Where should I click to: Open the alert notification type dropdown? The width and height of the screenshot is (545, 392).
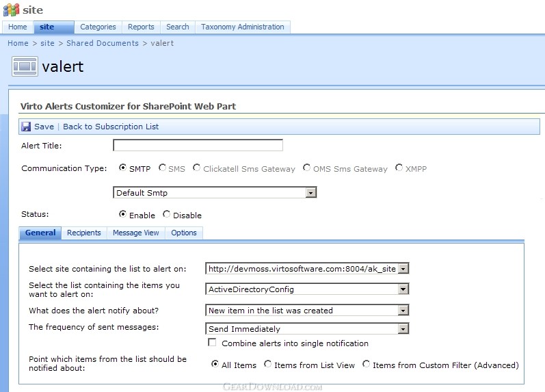tap(307, 311)
